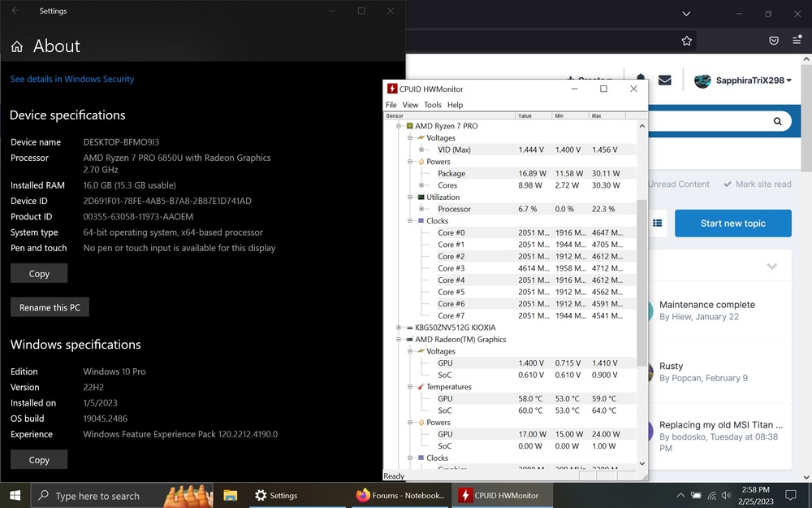Open the Windows Start menu
Viewport: 812px width, 508px height.
pos(15,496)
